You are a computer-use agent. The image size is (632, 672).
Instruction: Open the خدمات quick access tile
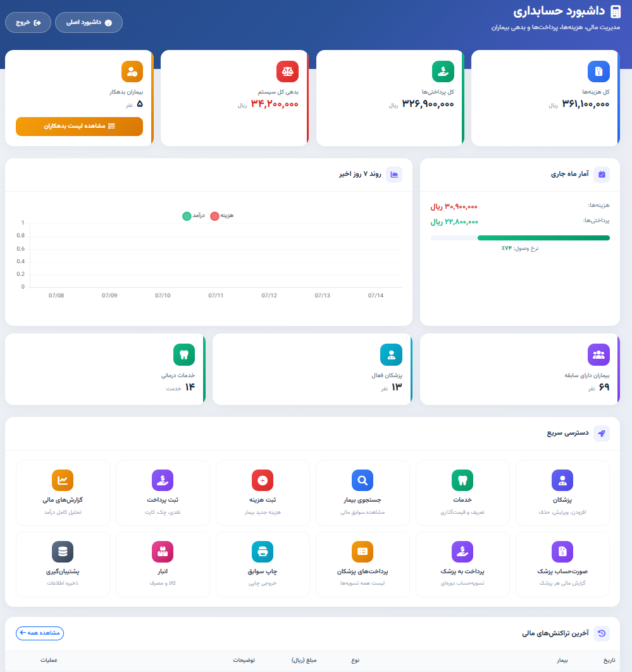click(462, 493)
